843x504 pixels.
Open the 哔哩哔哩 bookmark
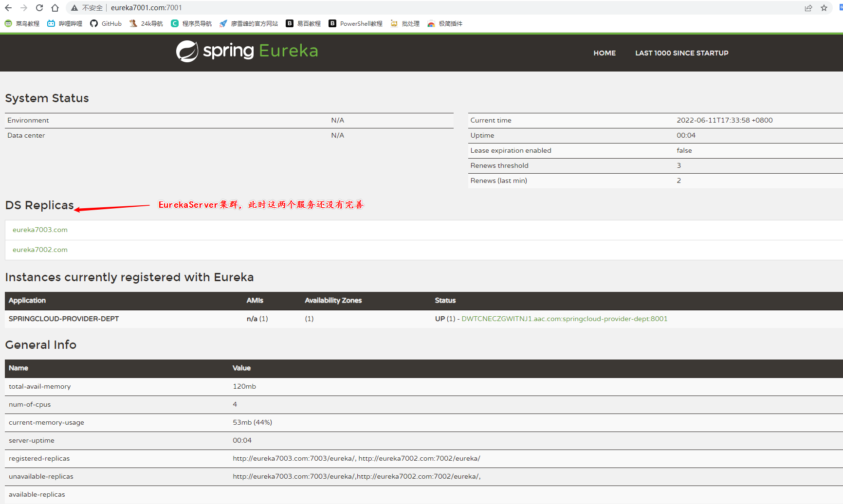pos(65,23)
